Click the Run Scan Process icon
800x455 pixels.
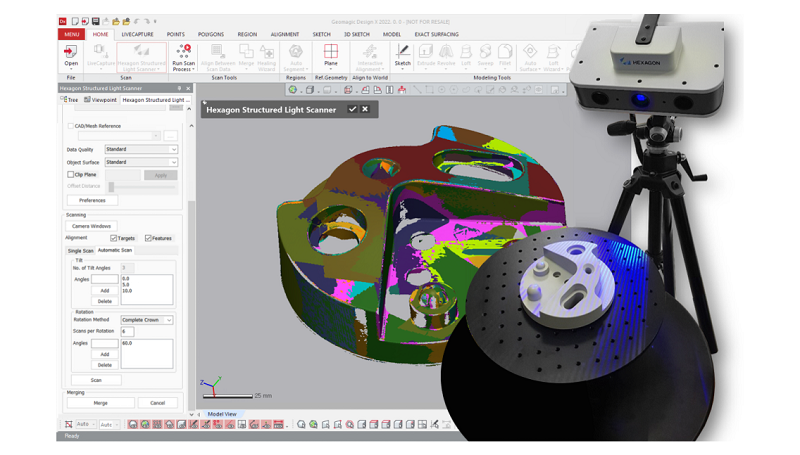coord(184,57)
